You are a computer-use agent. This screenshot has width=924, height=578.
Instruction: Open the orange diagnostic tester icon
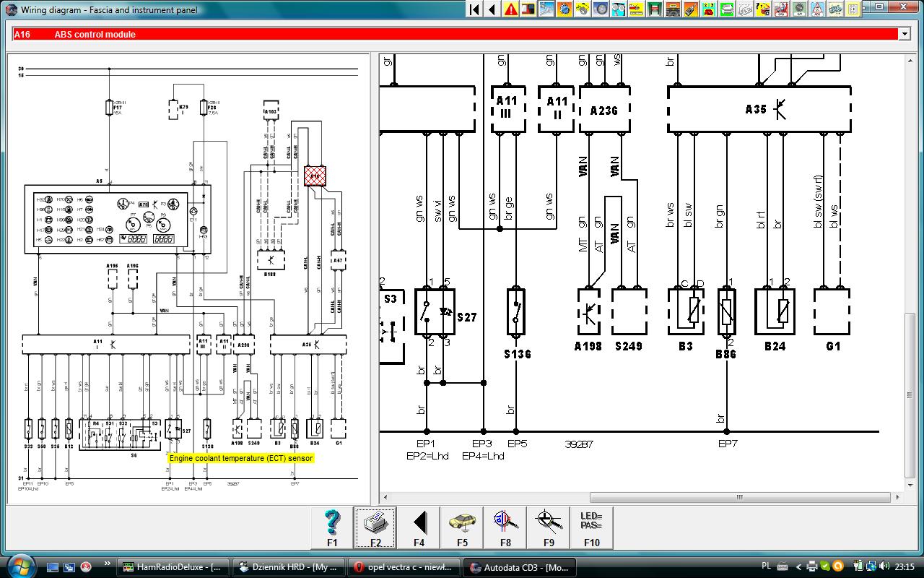(x=691, y=9)
